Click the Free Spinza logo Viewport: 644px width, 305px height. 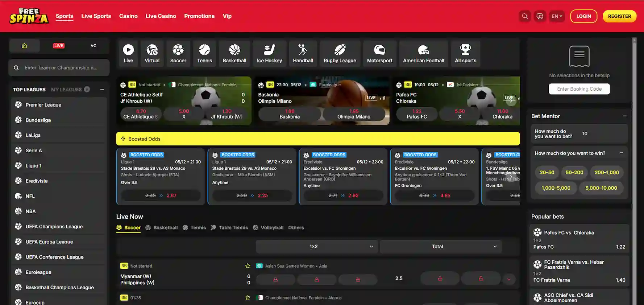coord(29,16)
